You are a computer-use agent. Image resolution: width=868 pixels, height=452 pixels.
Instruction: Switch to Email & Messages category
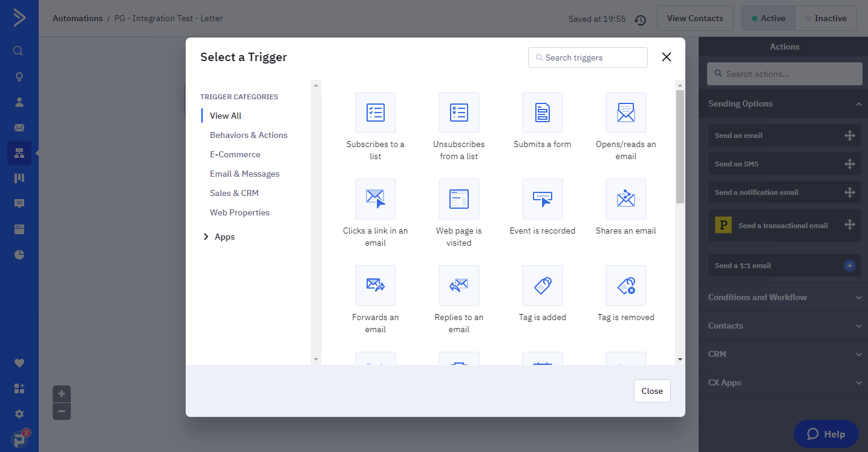point(244,174)
